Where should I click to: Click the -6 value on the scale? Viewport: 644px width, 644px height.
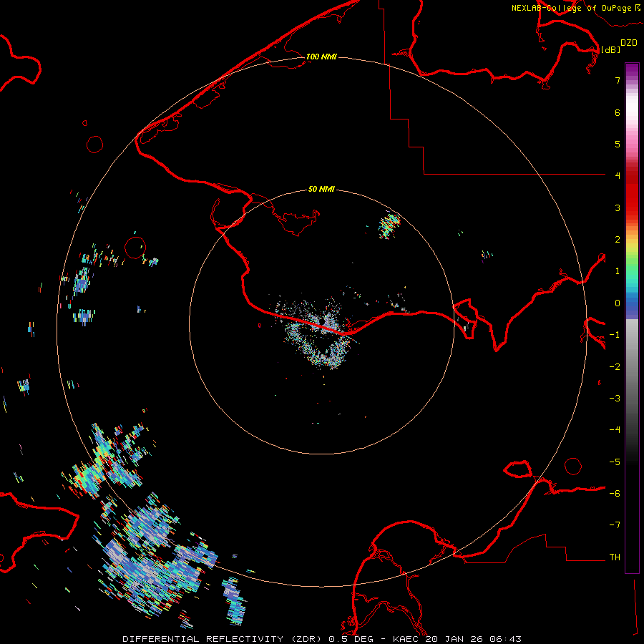[x=615, y=494]
